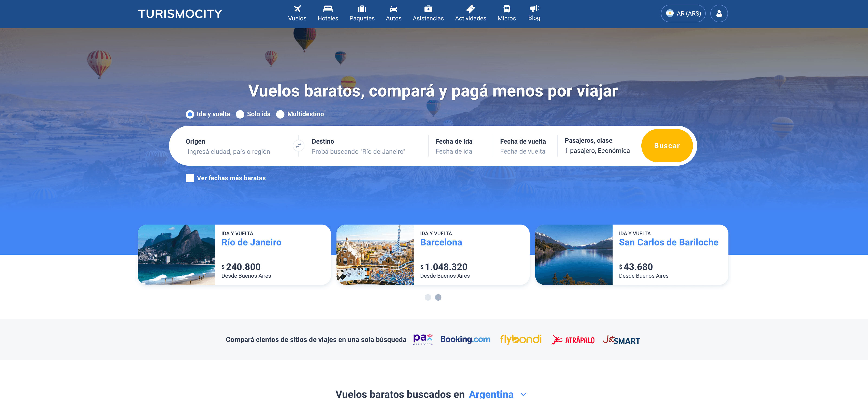Expand the Argentina country chevron
The width and height of the screenshot is (868, 399).
(x=523, y=394)
